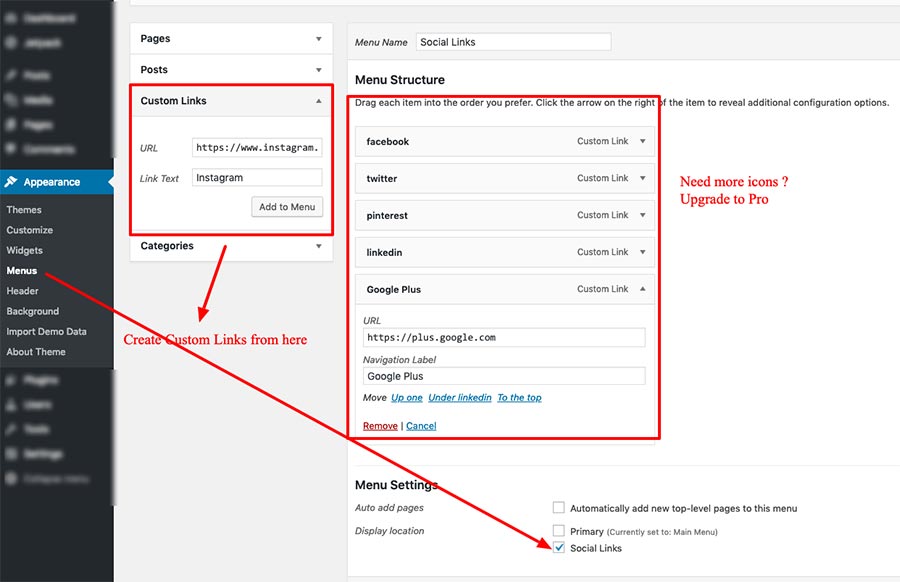Viewport: 900px width, 582px height.
Task: Expand the Categories panel arrow
Action: click(x=319, y=246)
